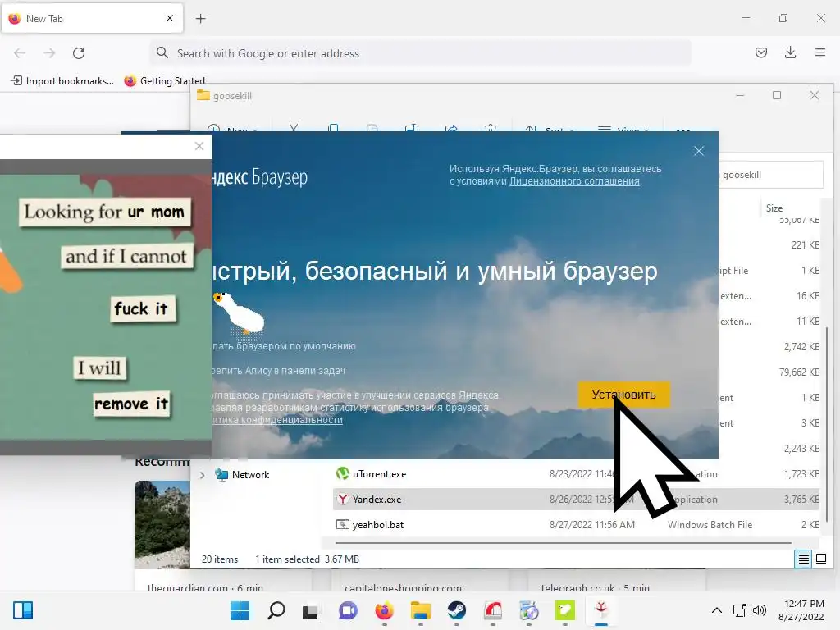Open Task View from the taskbar

312,610
